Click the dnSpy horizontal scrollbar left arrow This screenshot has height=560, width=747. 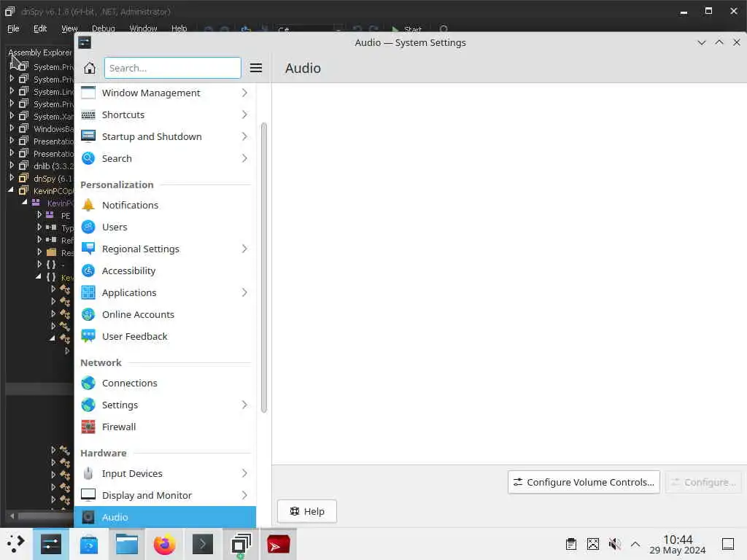[x=12, y=516]
